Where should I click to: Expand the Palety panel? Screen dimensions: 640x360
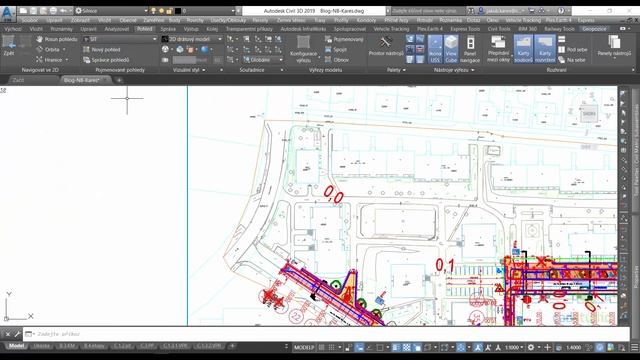[396, 70]
